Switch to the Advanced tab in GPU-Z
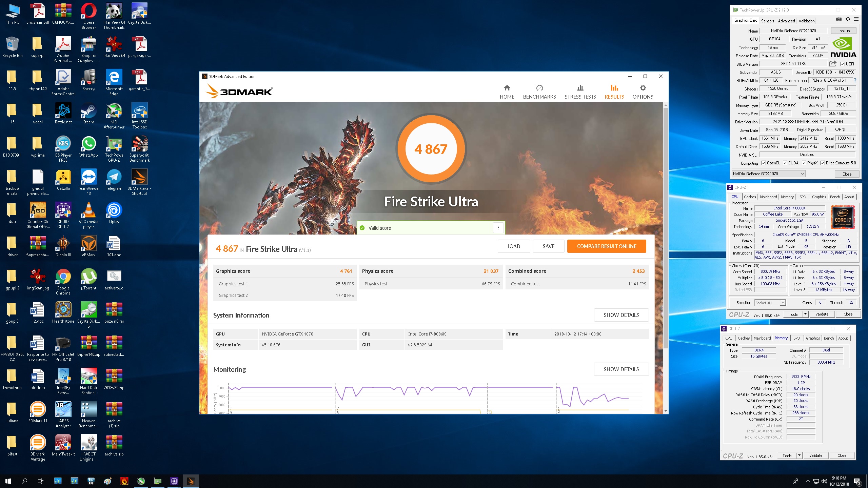868x488 pixels. click(786, 21)
